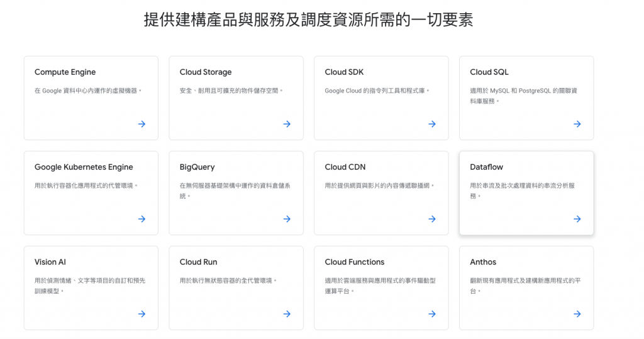This screenshot has width=644, height=339.
Task: Select the Cloud SDK card title
Action: pyautogui.click(x=344, y=72)
